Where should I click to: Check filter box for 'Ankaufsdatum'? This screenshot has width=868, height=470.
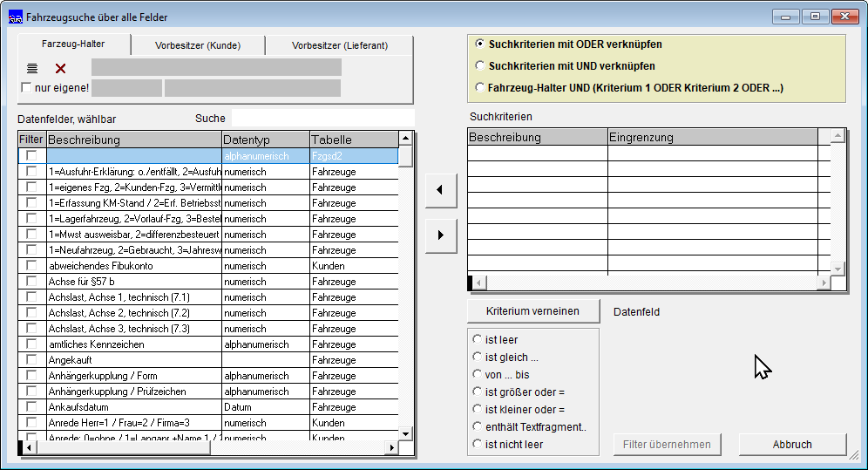(31, 407)
